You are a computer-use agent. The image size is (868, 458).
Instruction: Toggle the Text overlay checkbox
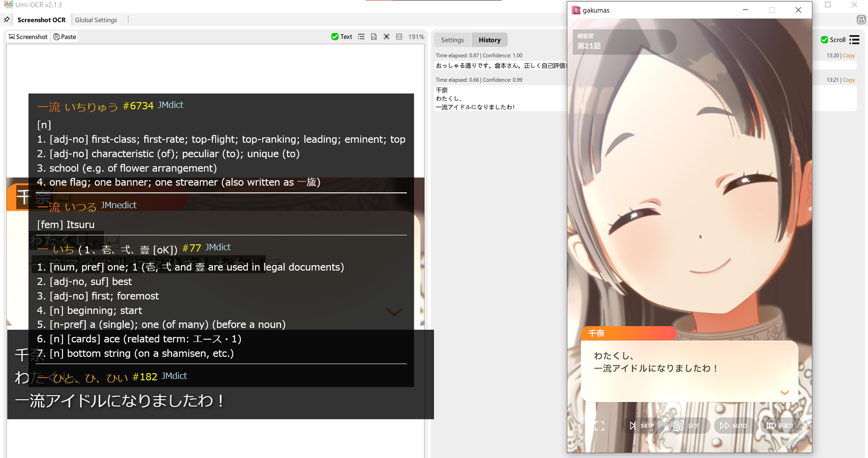[x=342, y=37]
